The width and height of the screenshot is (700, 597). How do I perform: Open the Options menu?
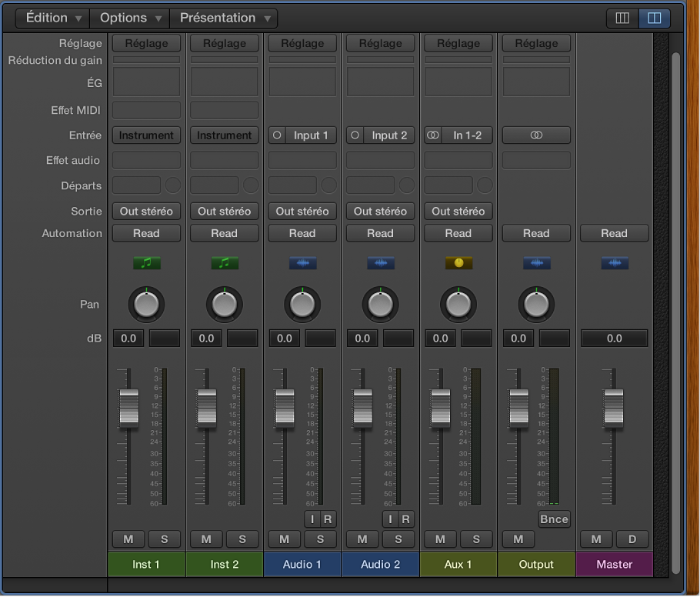click(x=128, y=17)
